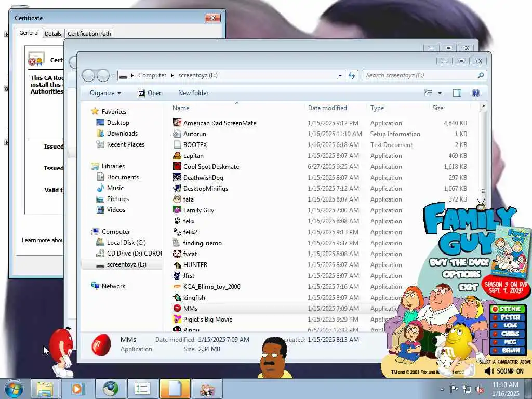Show hidden tray icons arrow
The height and width of the screenshot is (399, 532).
(x=442, y=390)
